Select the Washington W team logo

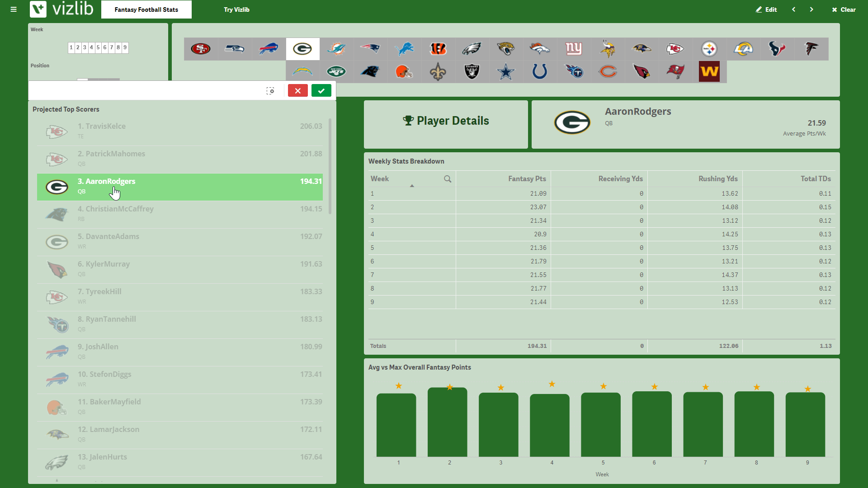709,71
